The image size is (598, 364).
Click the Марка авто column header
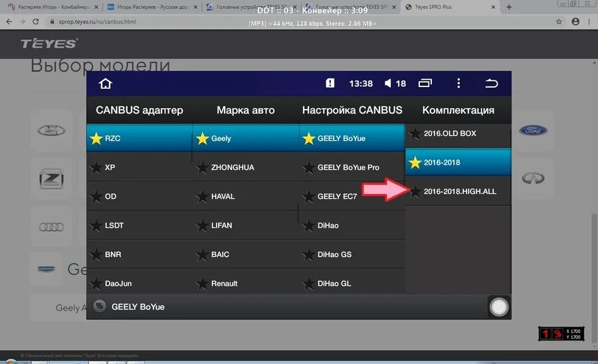[246, 110]
